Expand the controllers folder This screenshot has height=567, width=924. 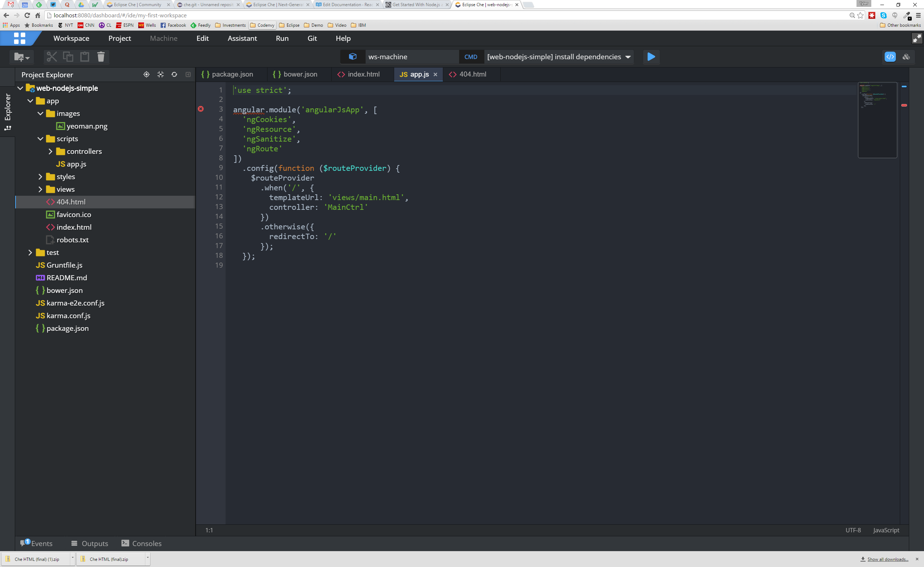point(50,151)
